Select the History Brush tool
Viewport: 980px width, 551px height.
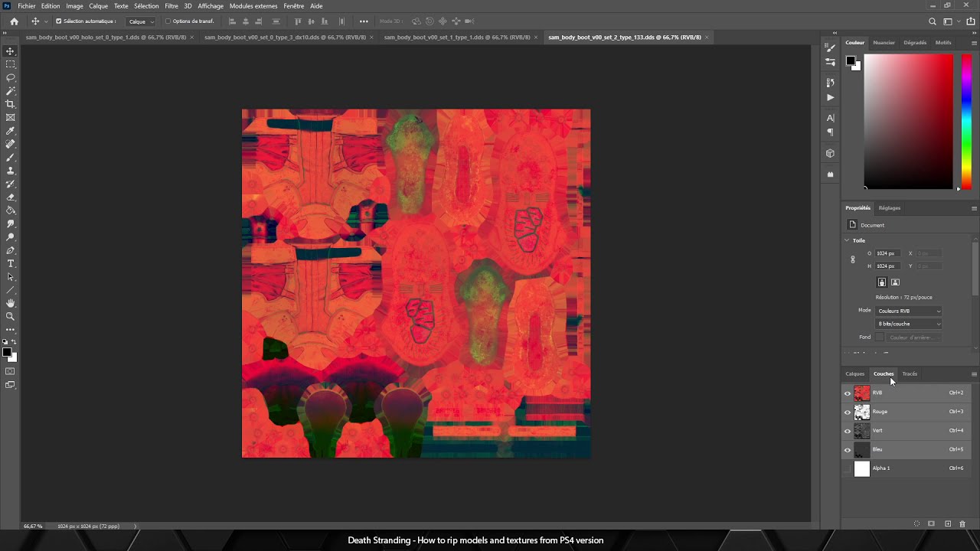[x=10, y=184]
